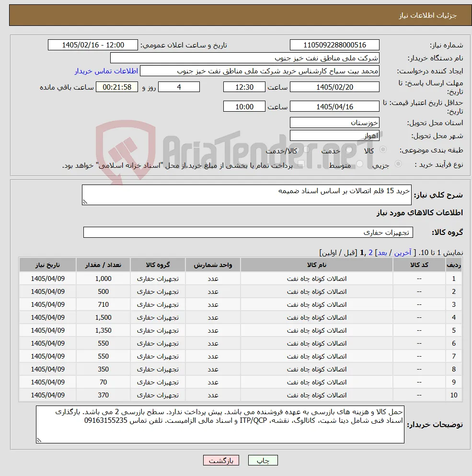Click the remaining time field 00:21:58
The height and width of the screenshot is (476, 472).
[117, 87]
